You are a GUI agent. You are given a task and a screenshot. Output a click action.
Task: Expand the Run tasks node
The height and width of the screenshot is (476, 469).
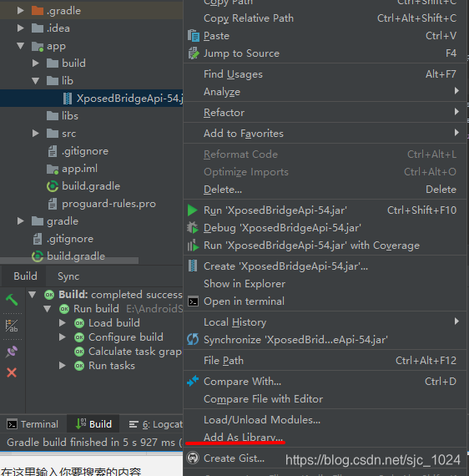63,366
